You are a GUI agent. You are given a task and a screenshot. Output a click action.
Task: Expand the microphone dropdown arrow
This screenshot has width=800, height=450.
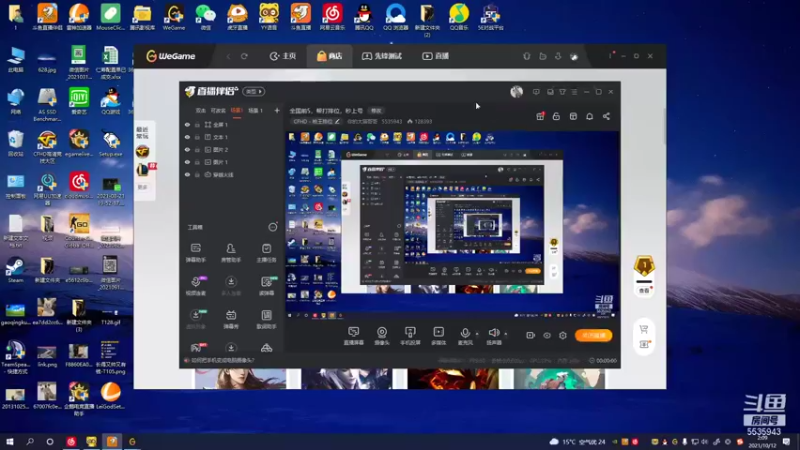(x=477, y=334)
